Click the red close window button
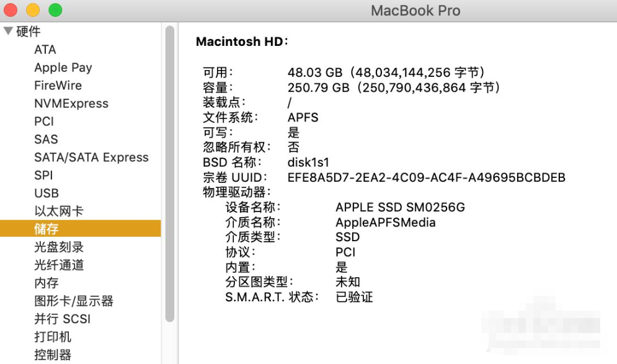The image size is (617, 364). pos(11,10)
